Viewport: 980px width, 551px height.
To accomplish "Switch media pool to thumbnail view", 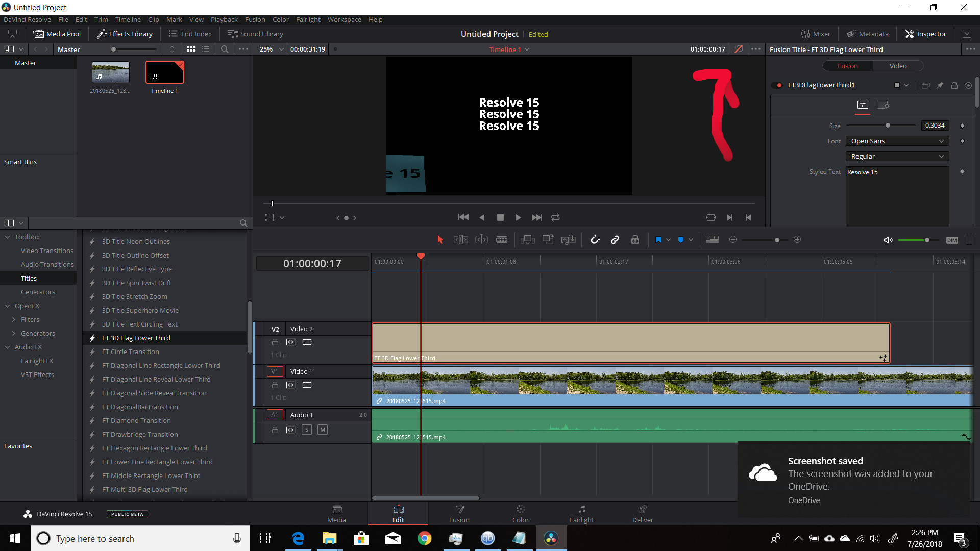I will pos(191,49).
